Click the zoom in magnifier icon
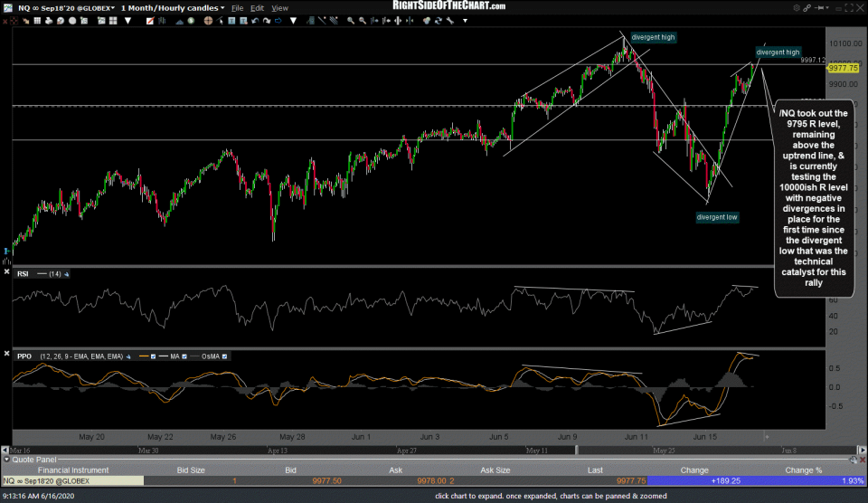 [351, 21]
